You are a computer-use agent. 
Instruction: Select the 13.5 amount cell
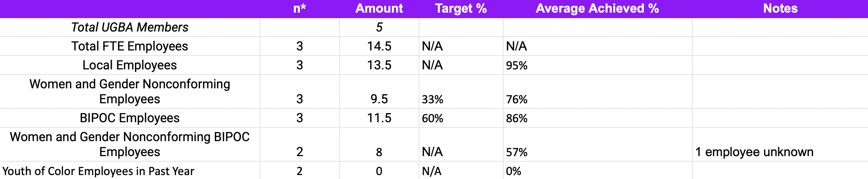point(379,65)
